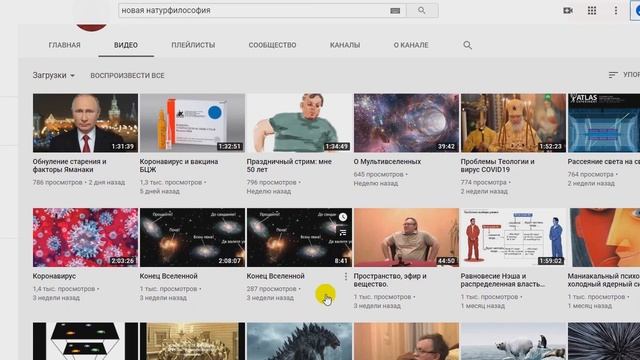Click cartoon man thumbnail 1:34:49
Viewport: 640px width, 360px height.
[299, 123]
